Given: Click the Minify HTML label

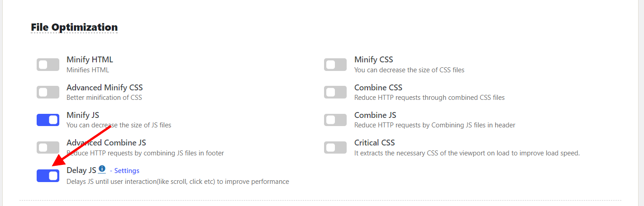Looking at the screenshot, I should click(90, 60).
